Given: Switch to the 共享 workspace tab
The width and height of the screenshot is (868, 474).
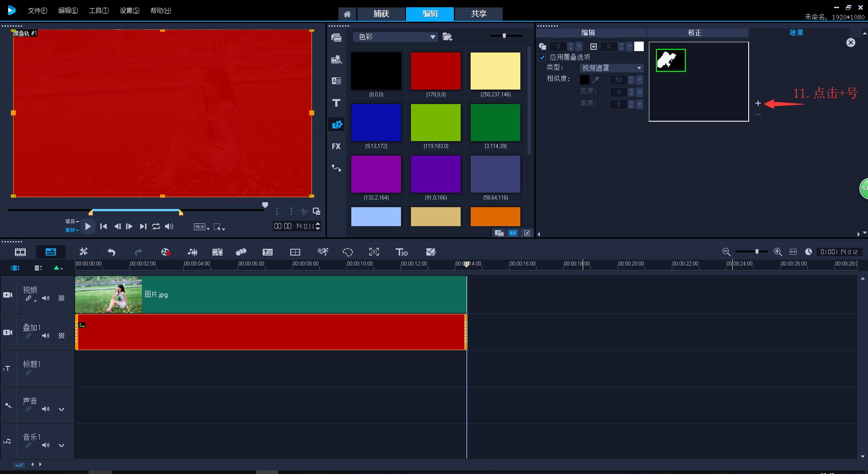Looking at the screenshot, I should 479,14.
